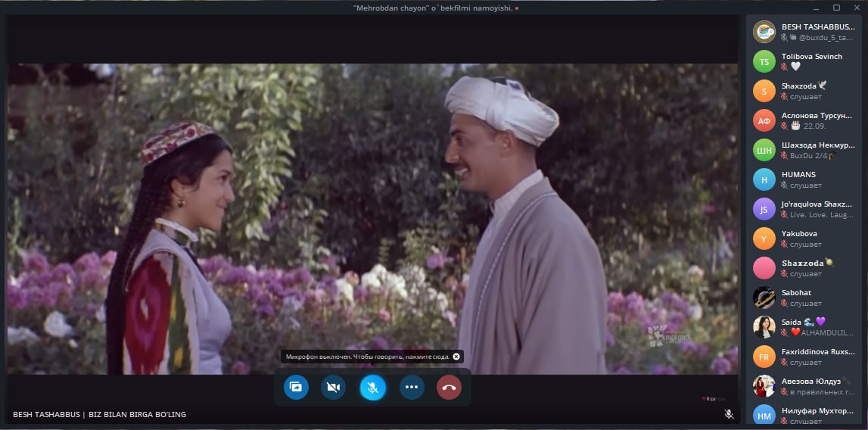The height and width of the screenshot is (430, 868).
Task: Select participant name Faxriddinova Ruxs...
Action: (x=818, y=351)
